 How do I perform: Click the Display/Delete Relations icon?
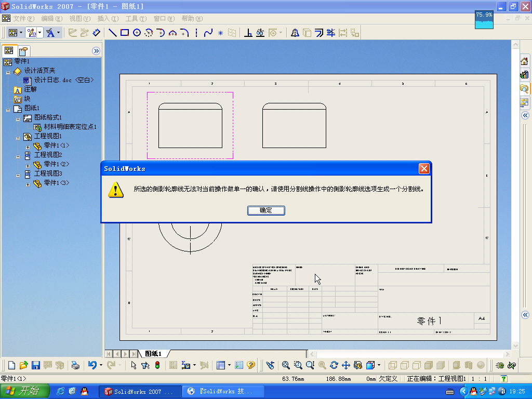click(x=260, y=33)
